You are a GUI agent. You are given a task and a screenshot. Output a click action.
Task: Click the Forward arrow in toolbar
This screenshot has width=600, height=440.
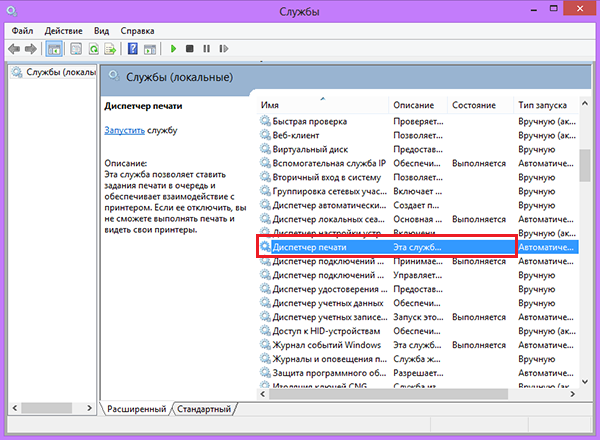tap(31, 48)
